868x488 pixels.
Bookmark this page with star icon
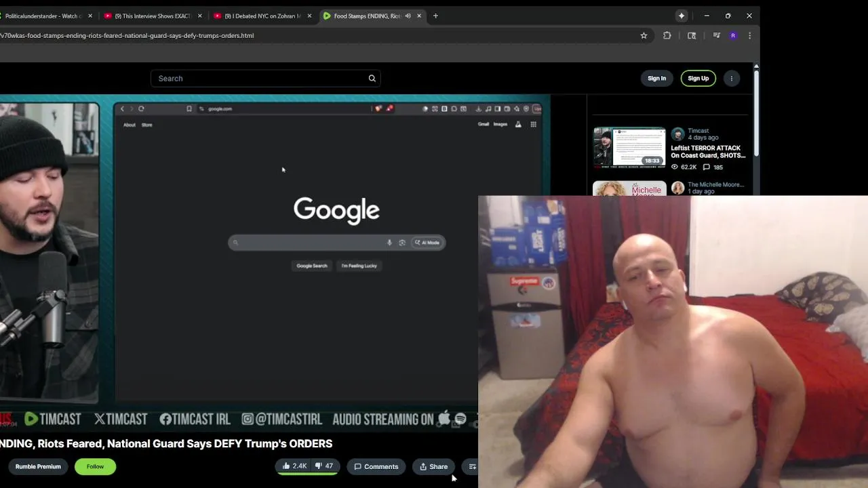pos(644,35)
